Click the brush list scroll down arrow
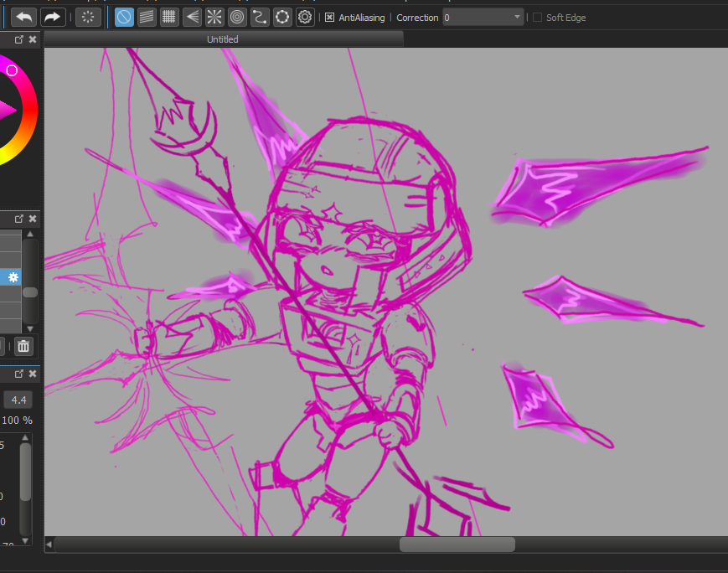This screenshot has width=728, height=573. (x=25, y=540)
